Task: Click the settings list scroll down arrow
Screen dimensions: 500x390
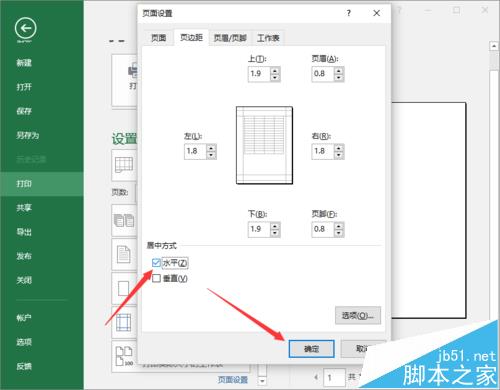Action: tap(263, 380)
